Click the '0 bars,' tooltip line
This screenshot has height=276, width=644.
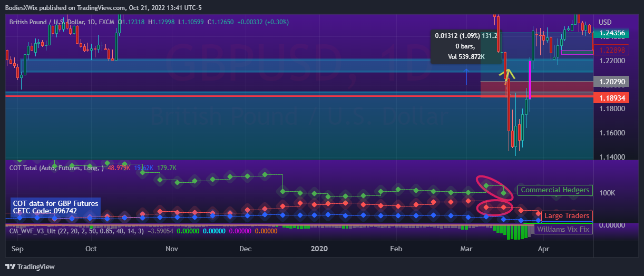(x=466, y=46)
